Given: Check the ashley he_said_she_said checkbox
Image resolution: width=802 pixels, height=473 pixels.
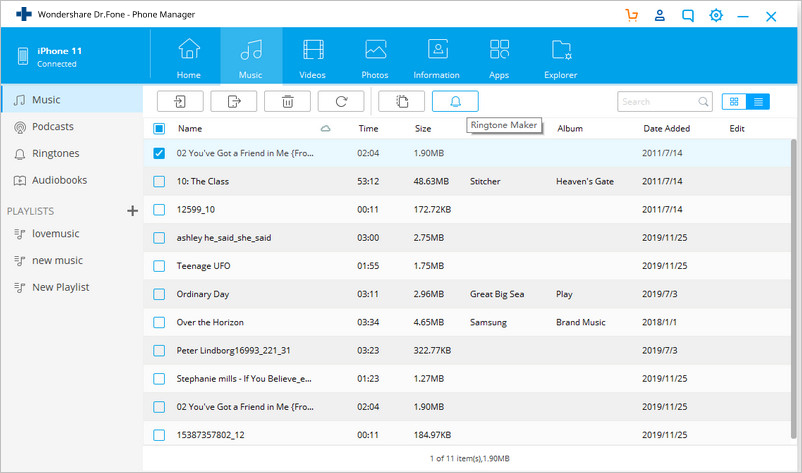Looking at the screenshot, I should (159, 238).
